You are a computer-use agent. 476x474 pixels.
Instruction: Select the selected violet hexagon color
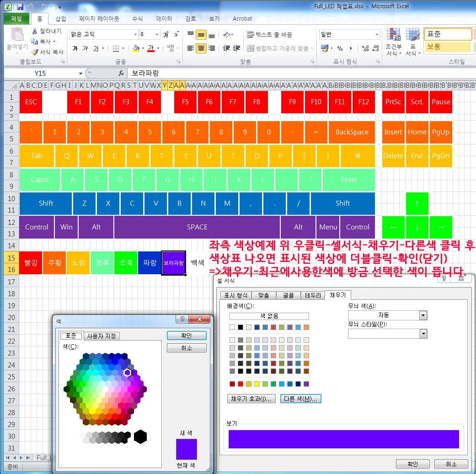128,373
